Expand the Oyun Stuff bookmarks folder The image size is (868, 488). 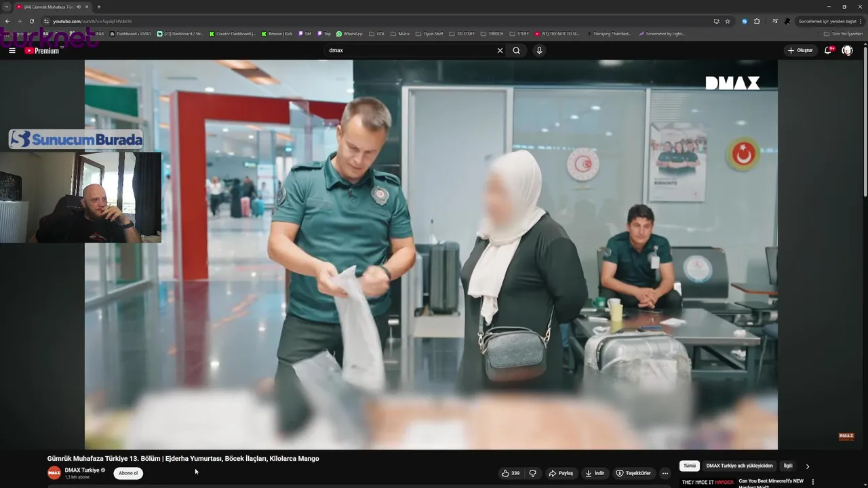[430, 33]
